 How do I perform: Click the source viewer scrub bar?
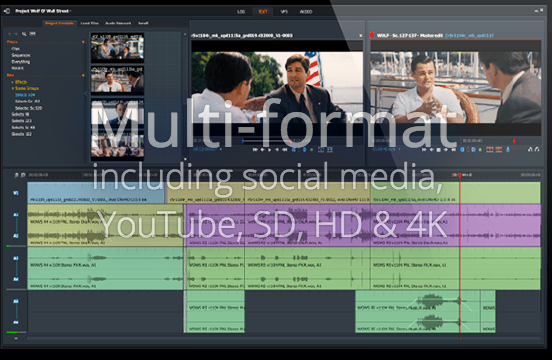click(267, 141)
